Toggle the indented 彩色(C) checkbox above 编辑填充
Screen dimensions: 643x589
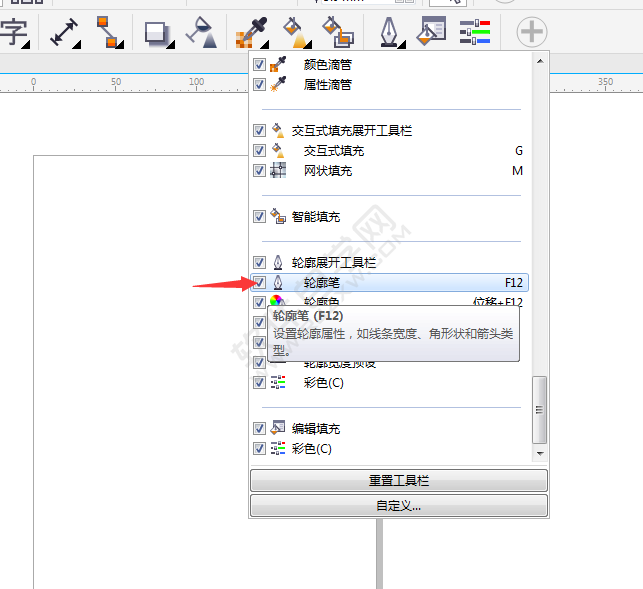tap(259, 382)
